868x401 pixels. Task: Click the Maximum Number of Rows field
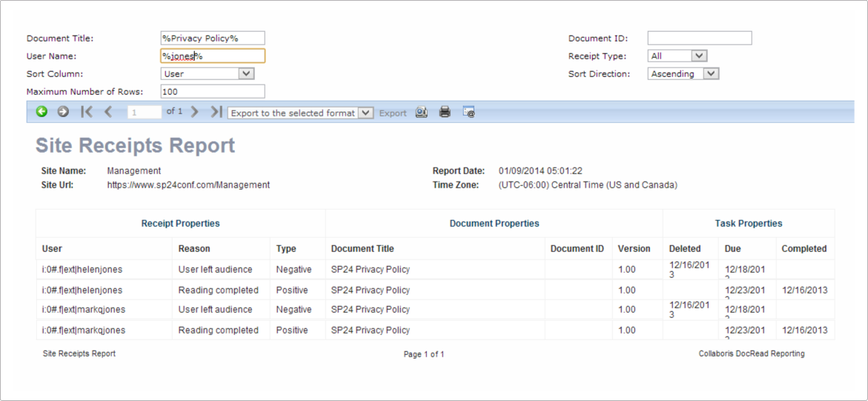coord(212,92)
